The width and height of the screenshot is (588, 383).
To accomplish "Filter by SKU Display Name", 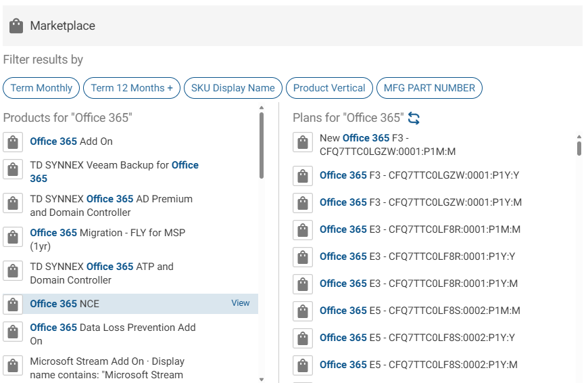I will (233, 88).
